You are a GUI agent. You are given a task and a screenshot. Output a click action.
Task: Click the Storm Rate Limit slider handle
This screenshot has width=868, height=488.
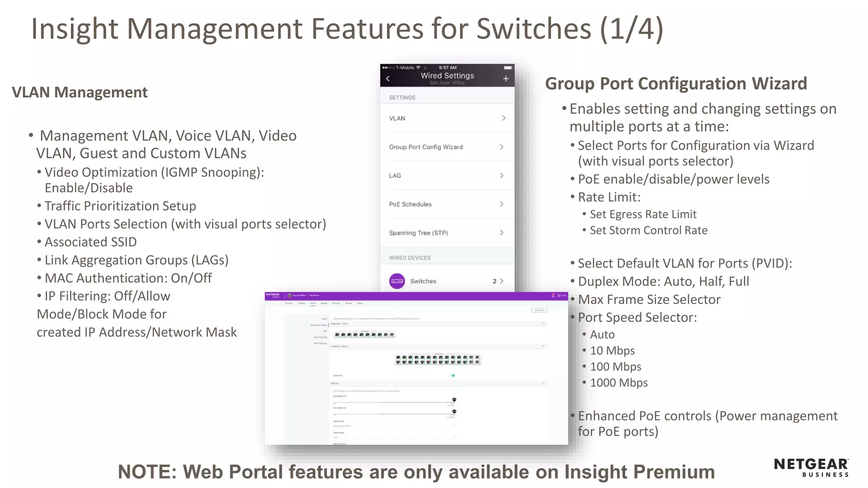[454, 411]
